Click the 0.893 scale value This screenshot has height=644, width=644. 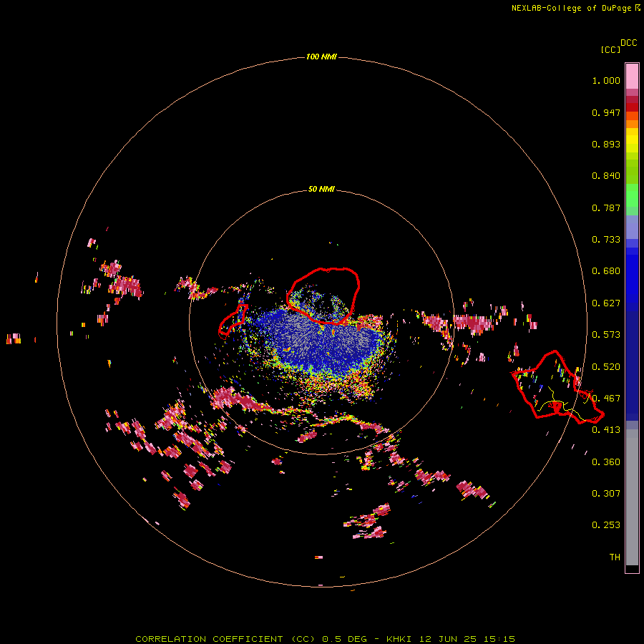pyautogui.click(x=606, y=144)
